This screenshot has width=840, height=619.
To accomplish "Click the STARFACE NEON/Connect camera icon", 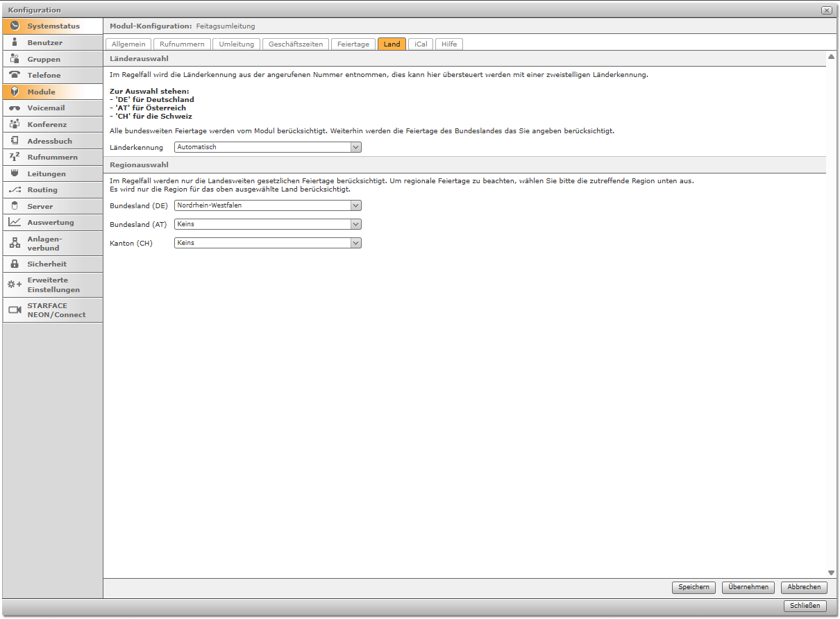I will (x=15, y=309).
